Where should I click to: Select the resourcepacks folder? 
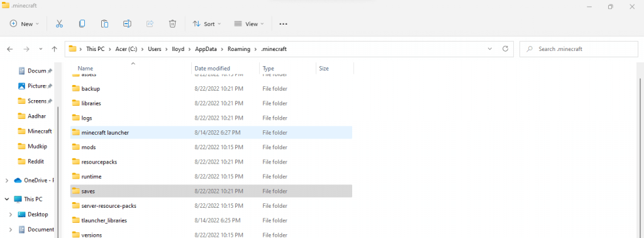(211, 162)
